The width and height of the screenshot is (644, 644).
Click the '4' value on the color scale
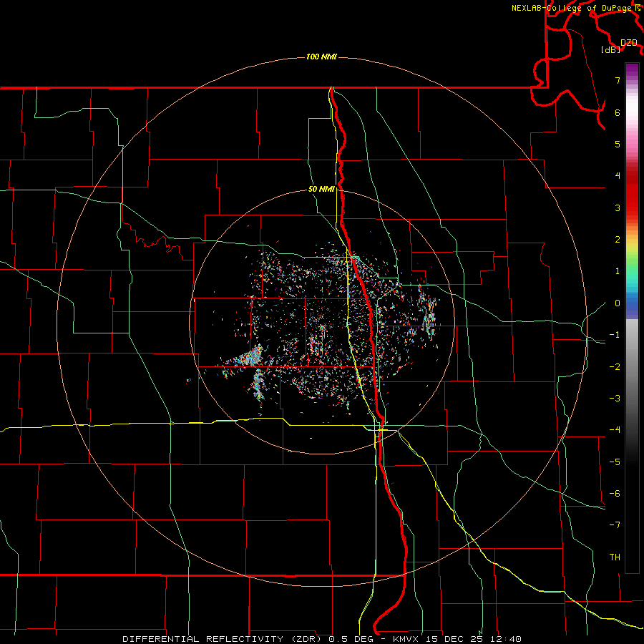click(618, 176)
